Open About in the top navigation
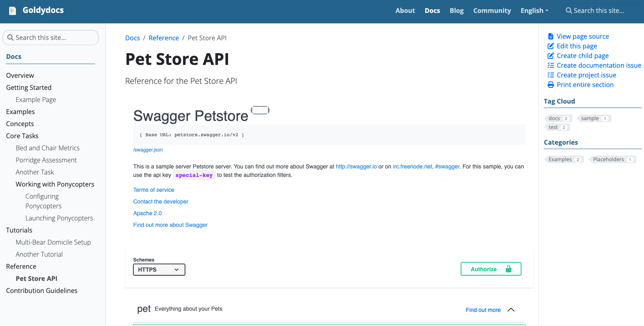The image size is (644, 326). click(x=405, y=10)
